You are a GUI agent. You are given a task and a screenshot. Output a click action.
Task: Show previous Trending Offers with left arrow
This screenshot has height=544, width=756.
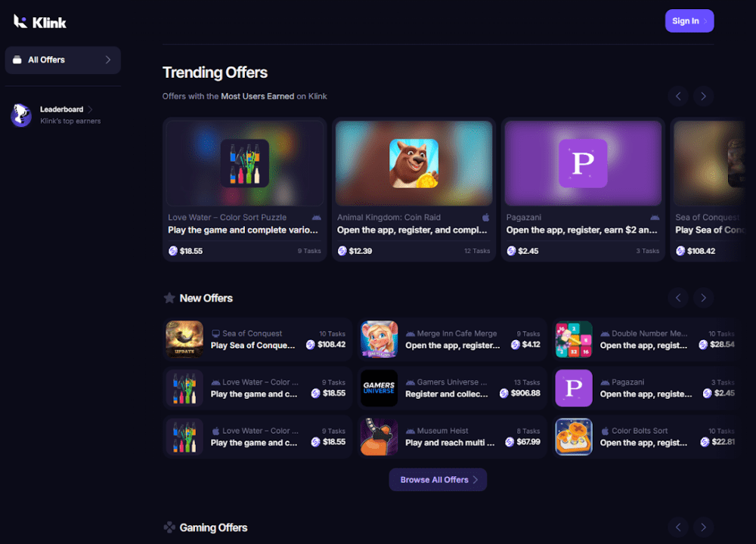678,96
